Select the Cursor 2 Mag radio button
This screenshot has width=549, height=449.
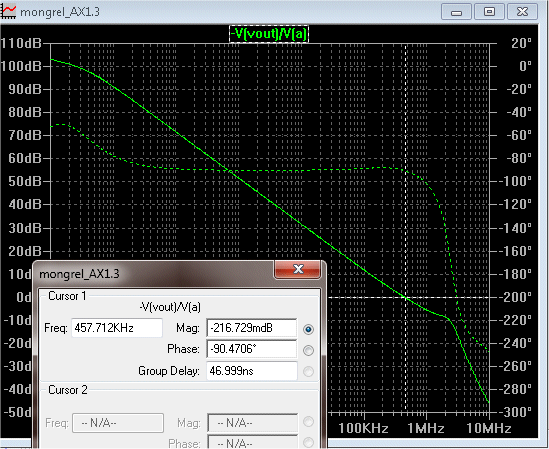308,422
